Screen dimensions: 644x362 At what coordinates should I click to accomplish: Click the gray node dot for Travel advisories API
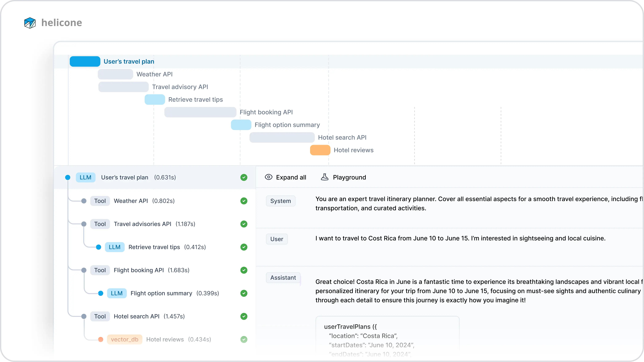pyautogui.click(x=84, y=224)
